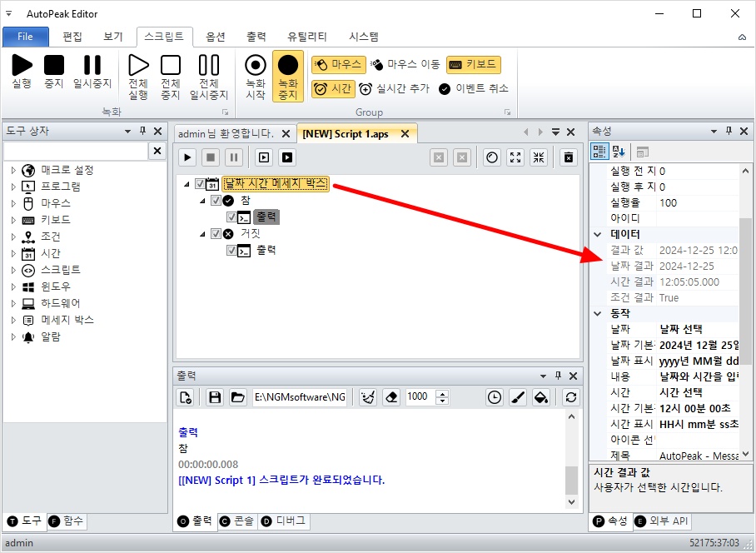Screen dimensions: 756x553
Task: Click the categorized view icon in 속성 panel
Action: tap(599, 152)
